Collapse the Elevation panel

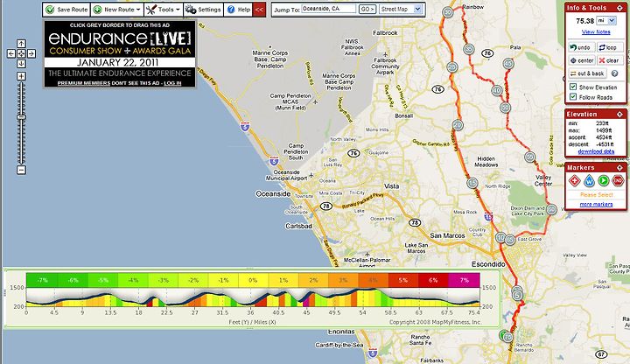click(x=620, y=114)
